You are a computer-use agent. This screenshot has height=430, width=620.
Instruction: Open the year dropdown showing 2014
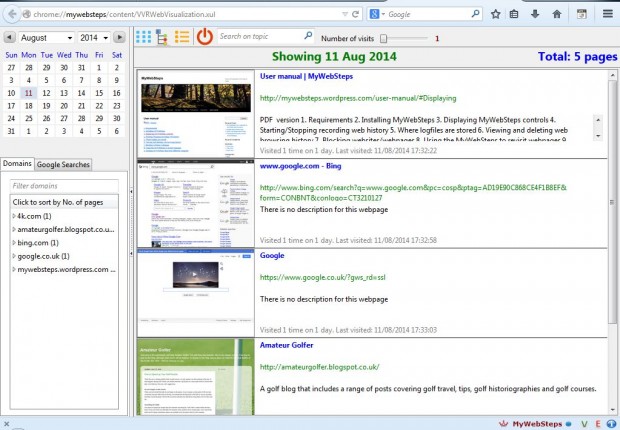coord(94,38)
